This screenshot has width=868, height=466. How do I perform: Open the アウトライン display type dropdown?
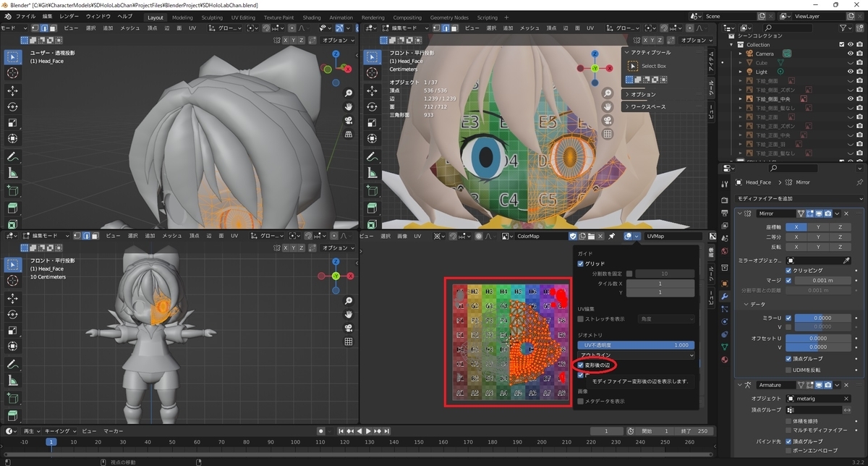coord(637,355)
